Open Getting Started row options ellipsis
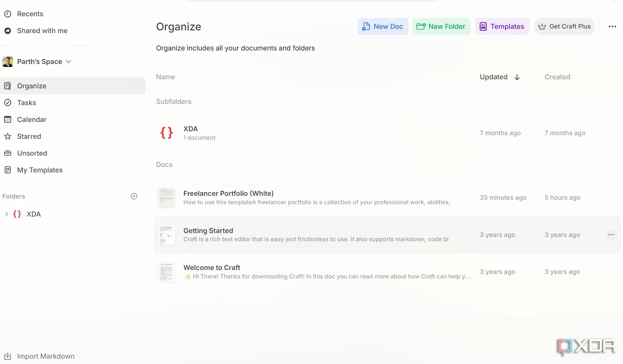This screenshot has width=623, height=364. pos(611,235)
